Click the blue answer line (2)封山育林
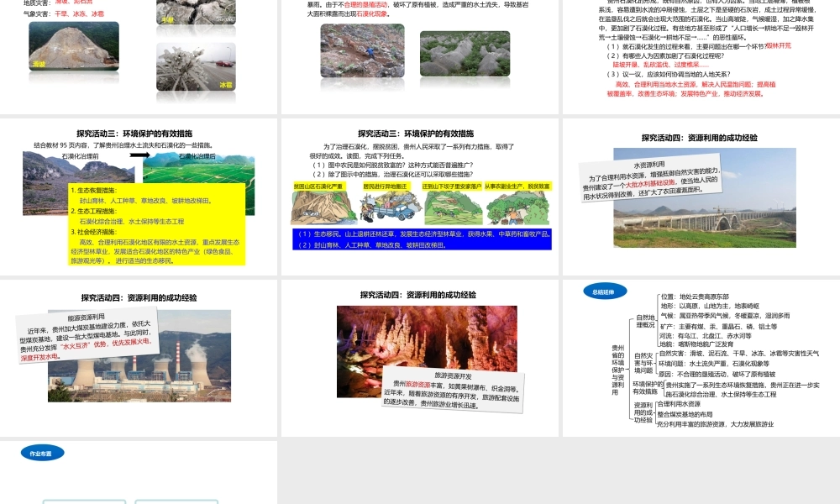This screenshot has width=840, height=504. click(x=373, y=245)
